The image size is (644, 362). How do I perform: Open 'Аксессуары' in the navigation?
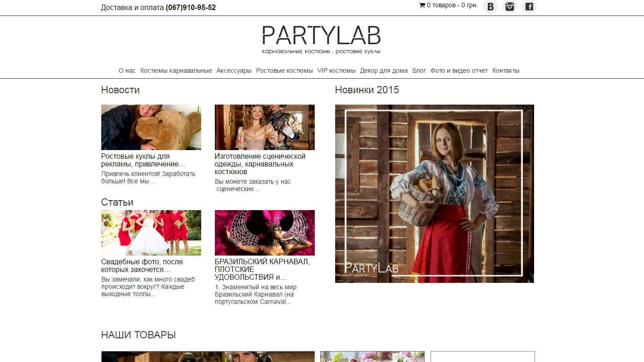tap(234, 70)
